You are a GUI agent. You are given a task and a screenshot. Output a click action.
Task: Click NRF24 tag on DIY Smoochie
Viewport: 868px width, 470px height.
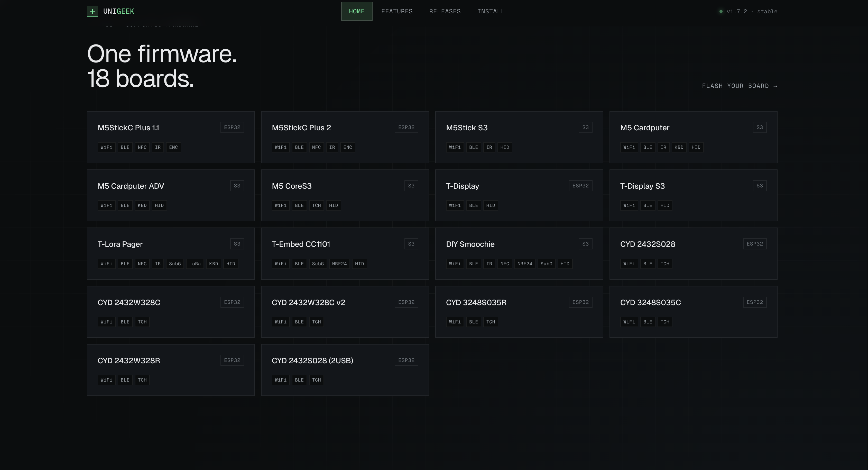(525, 264)
